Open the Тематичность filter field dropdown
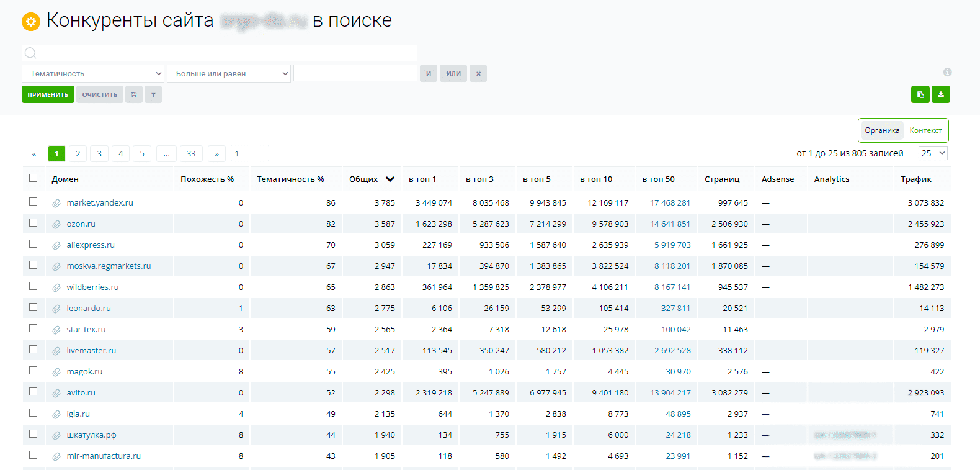Screen dimensions: 980x470 point(93,73)
